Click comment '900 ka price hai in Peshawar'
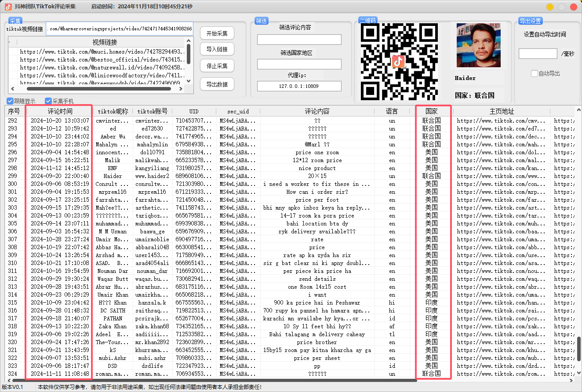Viewport: 582px width, 392px height. (x=317, y=302)
